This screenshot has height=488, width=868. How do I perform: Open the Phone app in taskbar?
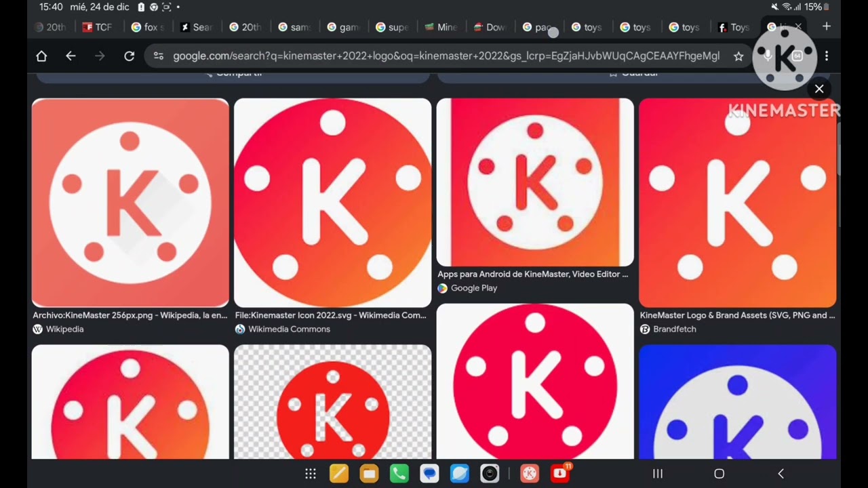click(x=399, y=474)
